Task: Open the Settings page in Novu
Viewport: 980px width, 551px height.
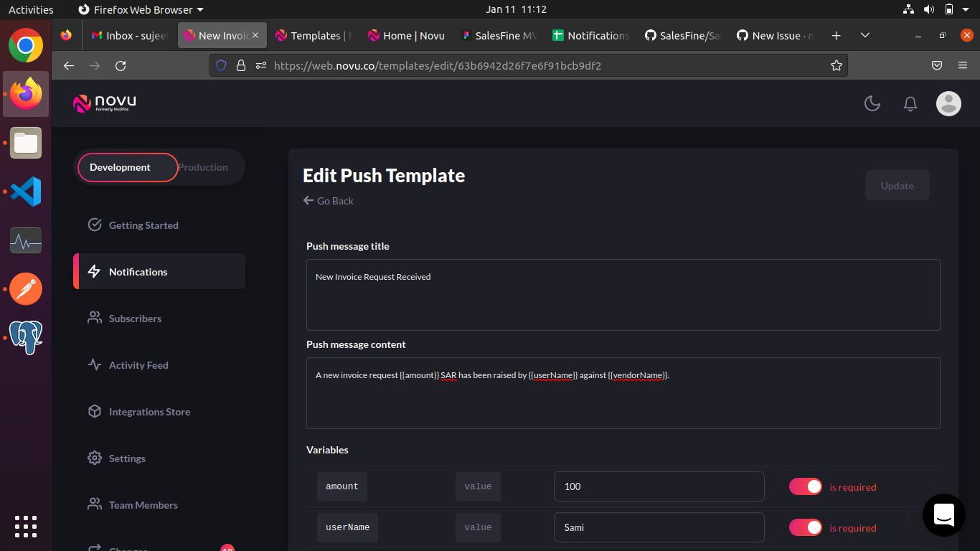Action: tap(127, 458)
